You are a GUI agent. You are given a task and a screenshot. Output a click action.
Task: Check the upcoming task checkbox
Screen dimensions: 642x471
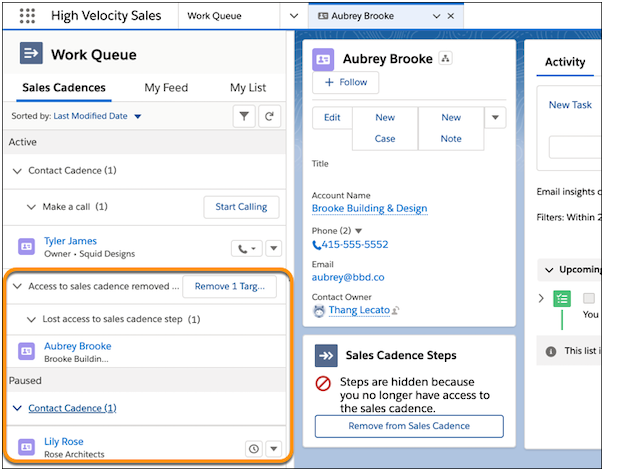[589, 299]
